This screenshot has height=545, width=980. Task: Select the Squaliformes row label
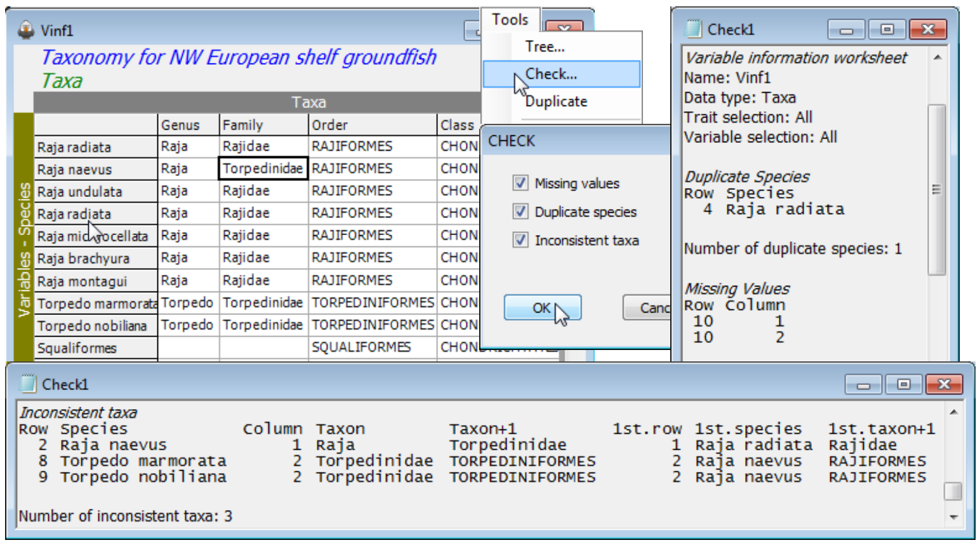96,348
